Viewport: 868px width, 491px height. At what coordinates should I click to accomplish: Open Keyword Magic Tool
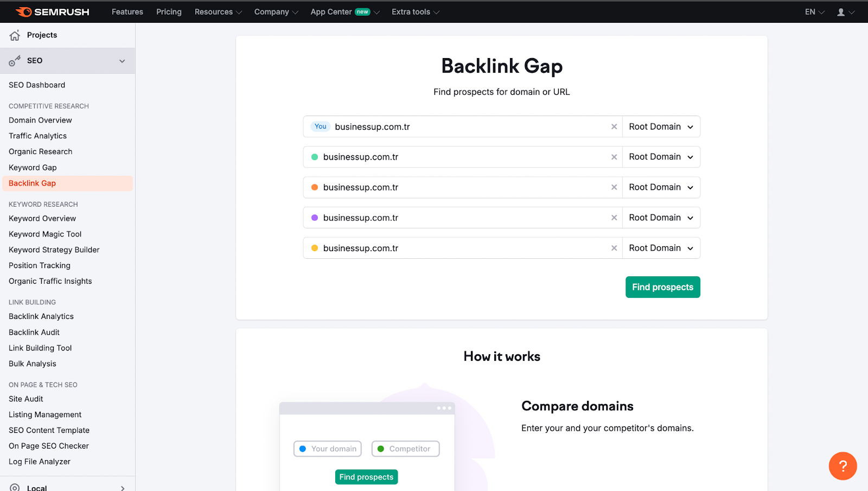(x=45, y=234)
